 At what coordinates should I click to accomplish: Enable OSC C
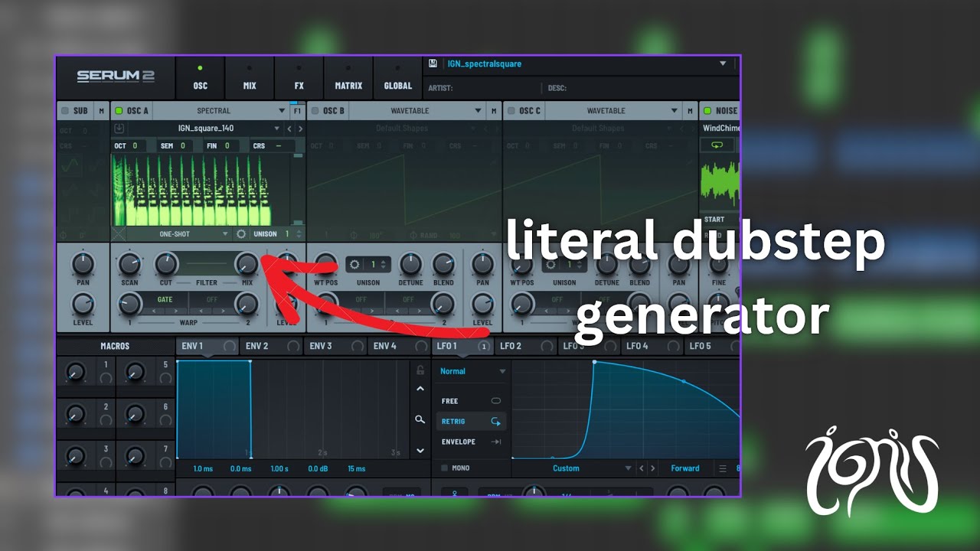tap(511, 111)
